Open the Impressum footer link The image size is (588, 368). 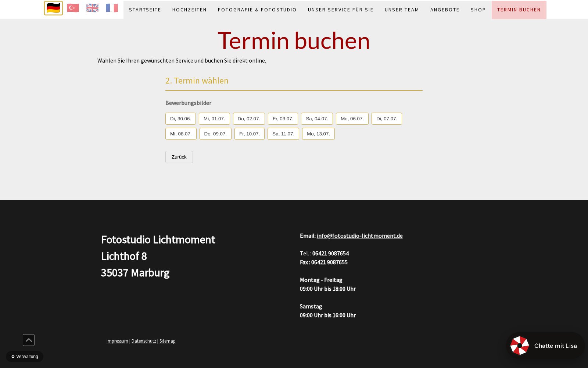117,341
